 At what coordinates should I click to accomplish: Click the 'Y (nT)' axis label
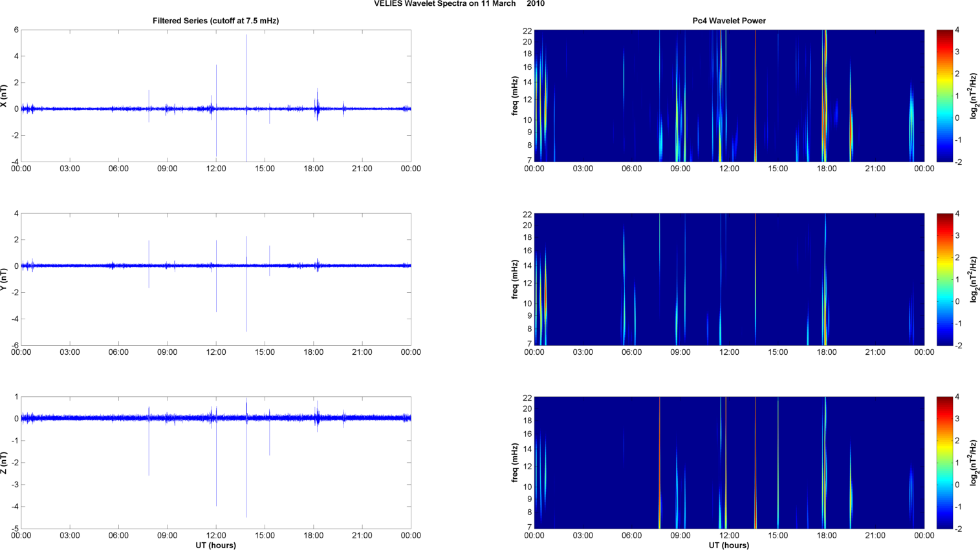click(4, 279)
